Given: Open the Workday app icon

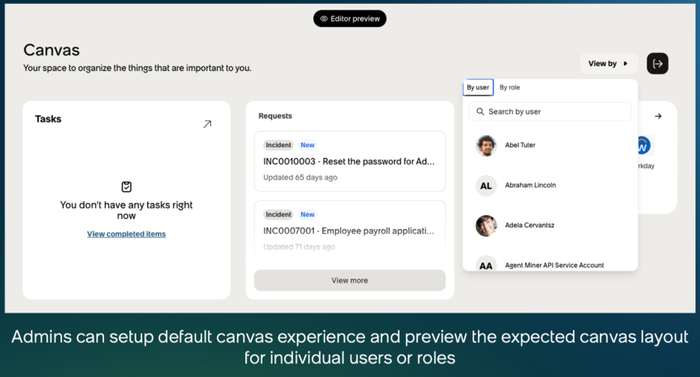Looking at the screenshot, I should coord(644,146).
